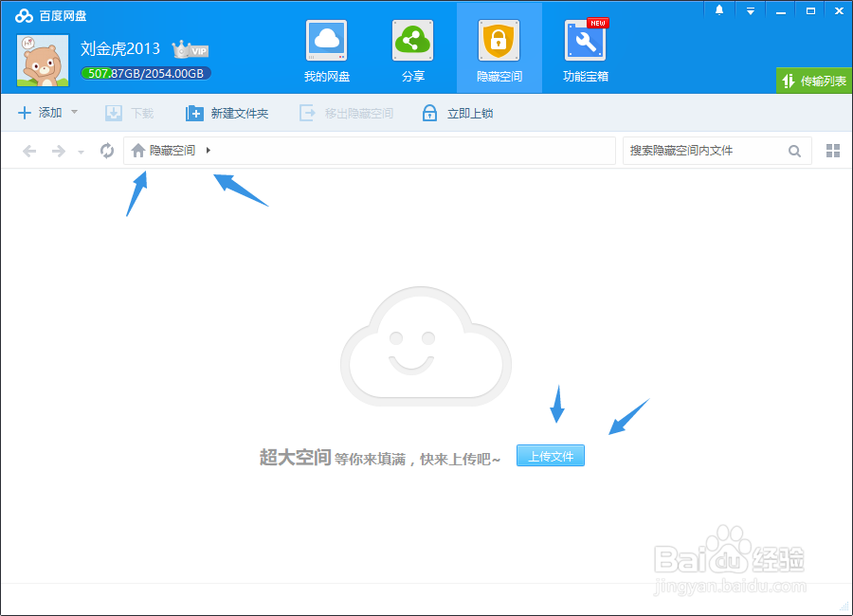
Task: Click the 百度网盘 logo icon
Action: coord(24,16)
